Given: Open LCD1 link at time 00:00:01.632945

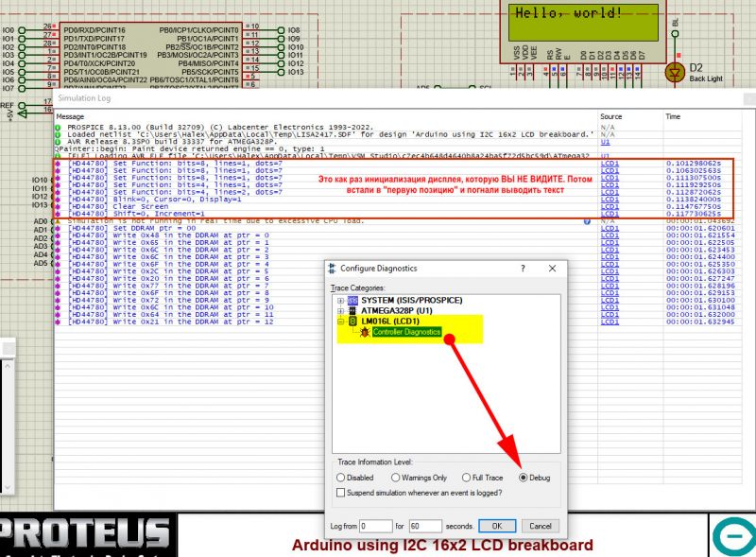Looking at the screenshot, I should 610,322.
